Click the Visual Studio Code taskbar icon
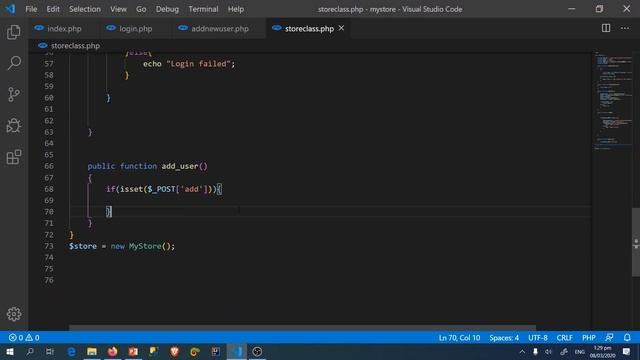 pyautogui.click(x=237, y=352)
